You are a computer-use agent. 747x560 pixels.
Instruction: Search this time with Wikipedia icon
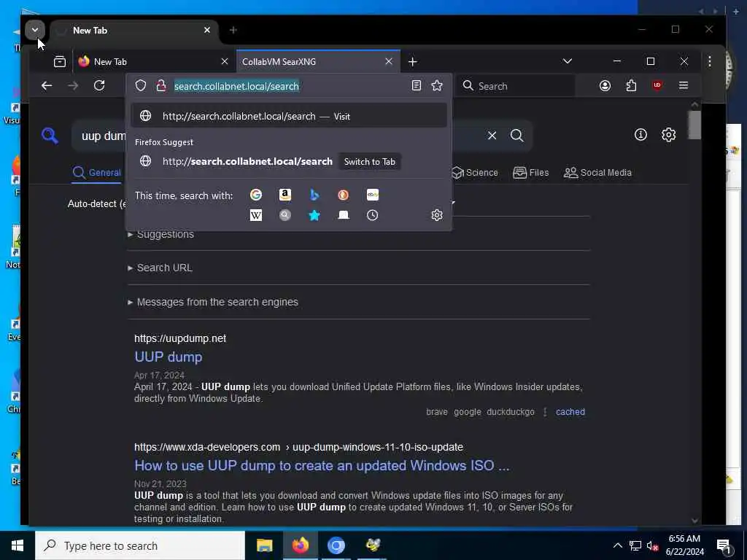click(x=256, y=215)
